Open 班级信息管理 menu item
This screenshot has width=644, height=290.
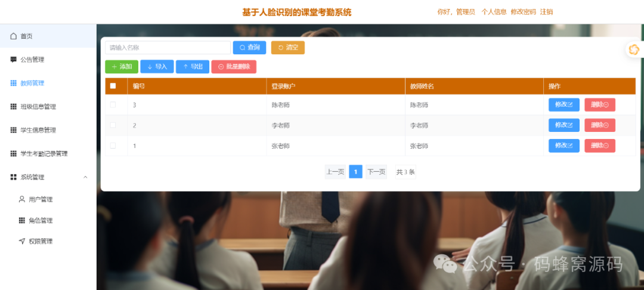[48, 106]
